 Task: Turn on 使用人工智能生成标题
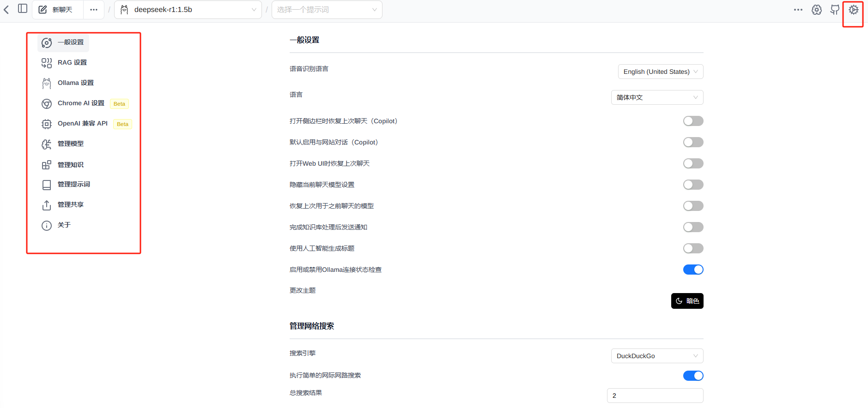(693, 248)
